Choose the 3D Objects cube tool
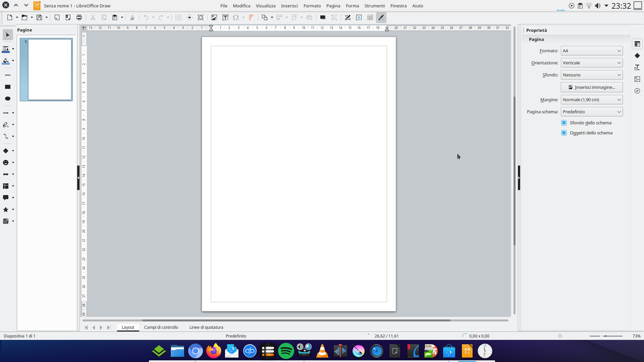Viewport: 644px width, 362px height. (x=6, y=221)
